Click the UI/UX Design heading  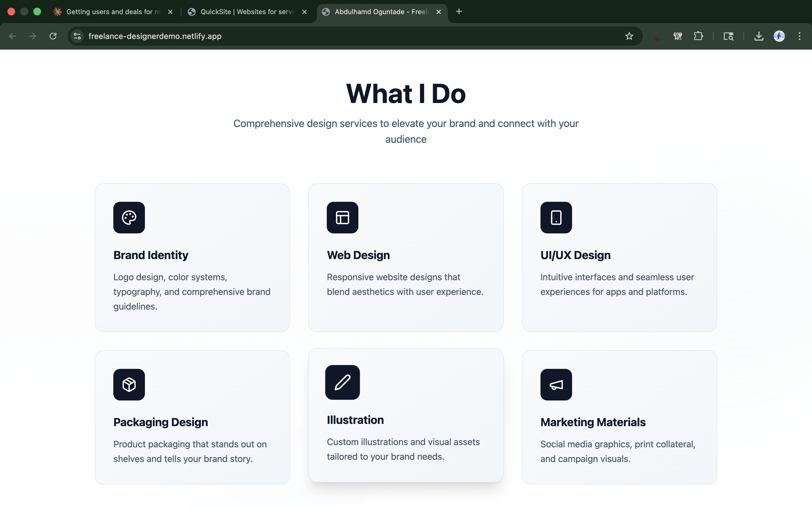tap(575, 255)
